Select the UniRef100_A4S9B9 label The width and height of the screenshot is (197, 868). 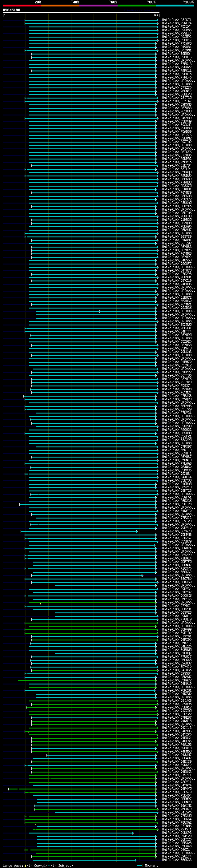(x=176, y=118)
